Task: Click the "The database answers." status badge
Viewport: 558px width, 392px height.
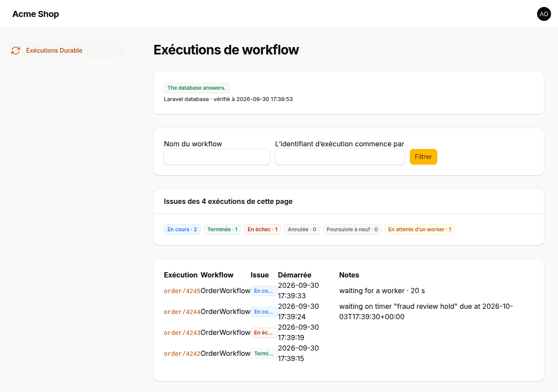Action: tap(197, 88)
